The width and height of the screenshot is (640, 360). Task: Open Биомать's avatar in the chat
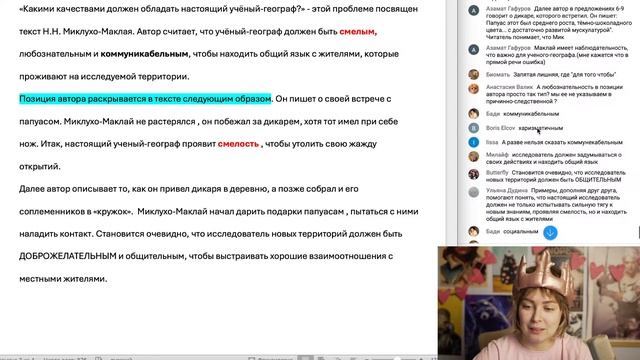(x=473, y=74)
